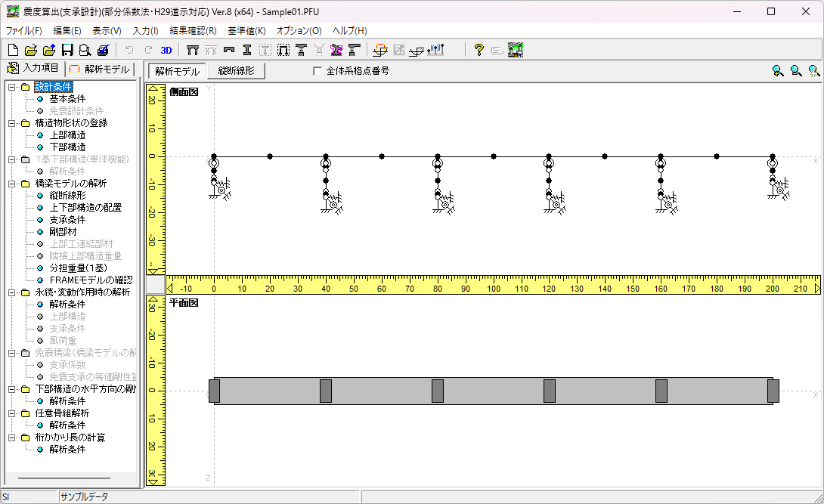Open print preview with the magnifier page icon
This screenshot has width=824, height=504.
click(85, 50)
